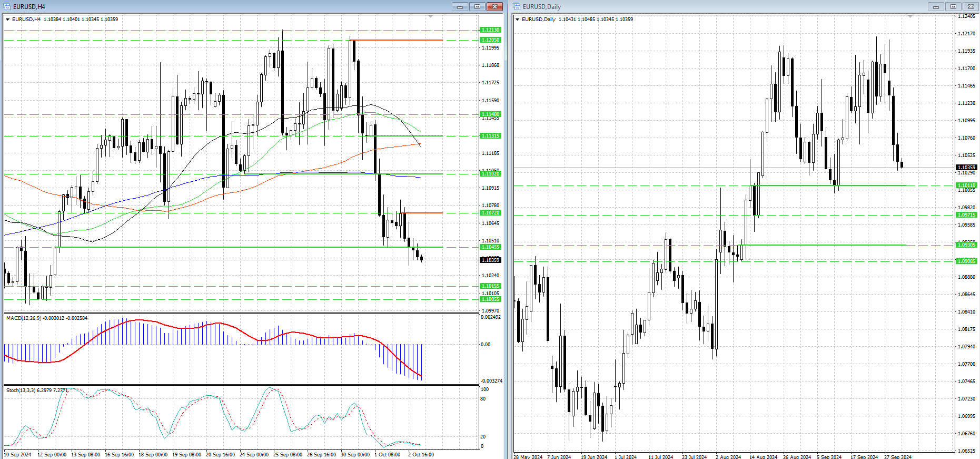This screenshot has width=980, height=459.
Task: Select the 1.10110 level label on Daily chart
Action: (966, 185)
